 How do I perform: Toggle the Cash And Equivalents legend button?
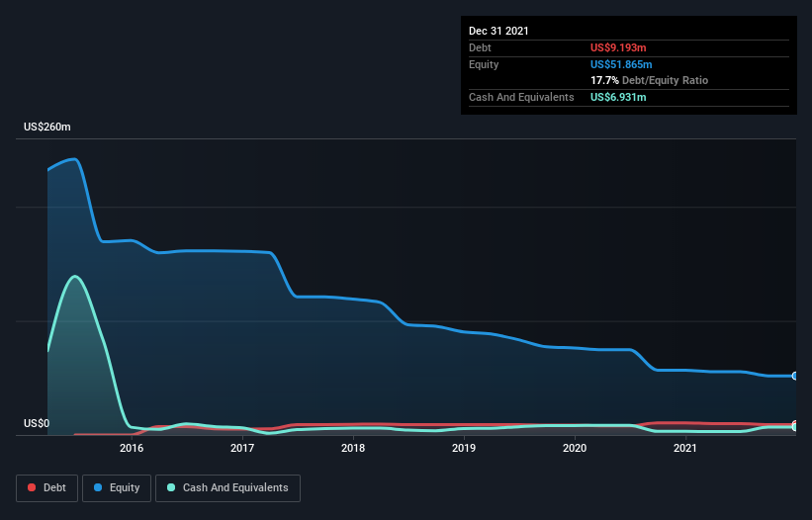coord(227,488)
